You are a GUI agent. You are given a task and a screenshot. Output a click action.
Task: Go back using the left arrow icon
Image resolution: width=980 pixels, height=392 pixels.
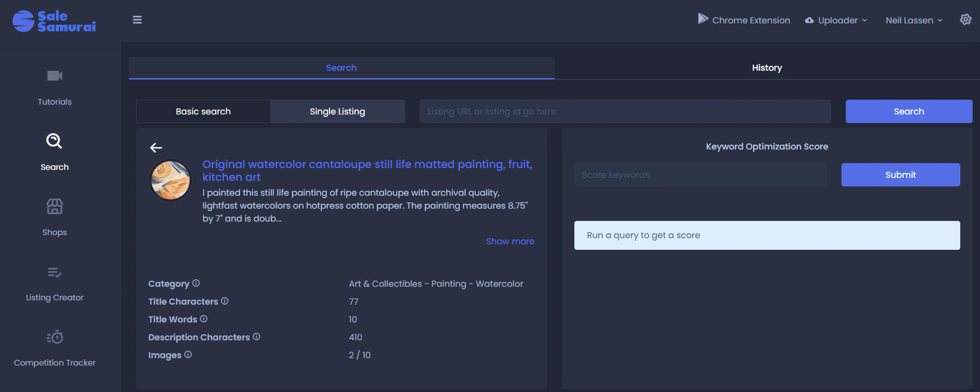[156, 148]
